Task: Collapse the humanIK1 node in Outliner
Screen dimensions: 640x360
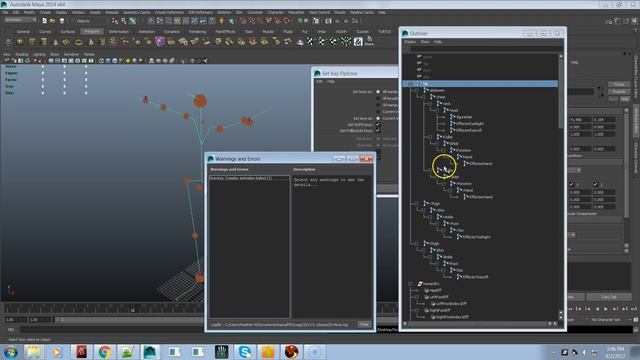Action: click(410, 284)
